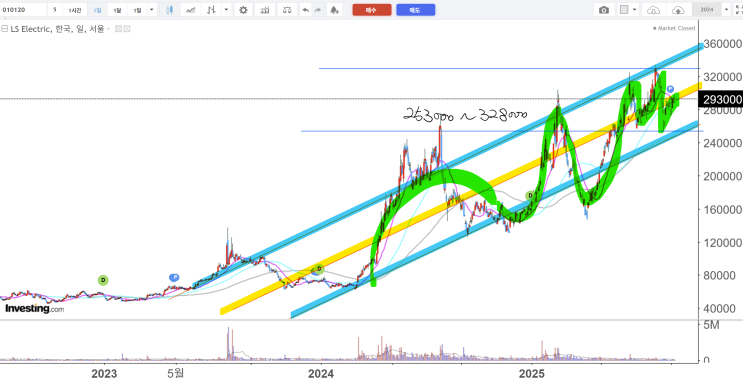Click the red 매수 buy button
Image resolution: width=743 pixels, height=378 pixels.
pos(372,10)
